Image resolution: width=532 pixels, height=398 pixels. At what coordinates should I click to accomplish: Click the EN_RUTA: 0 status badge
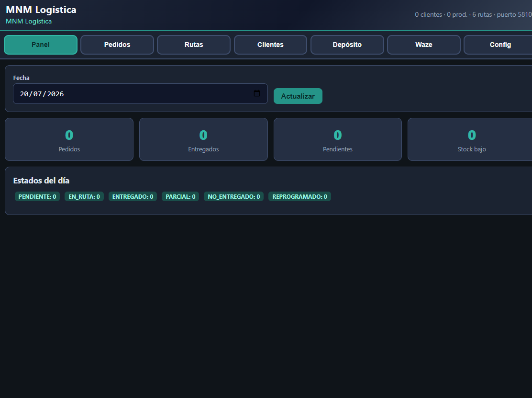[x=84, y=197]
